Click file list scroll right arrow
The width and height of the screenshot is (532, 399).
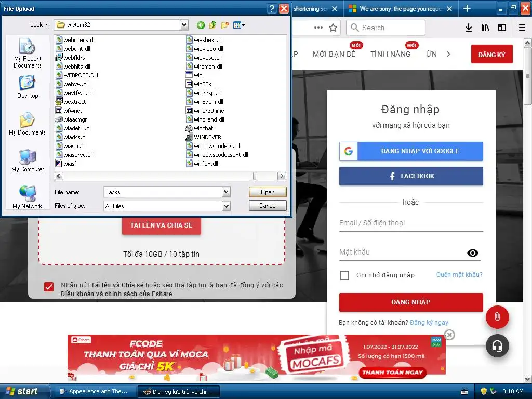point(282,176)
